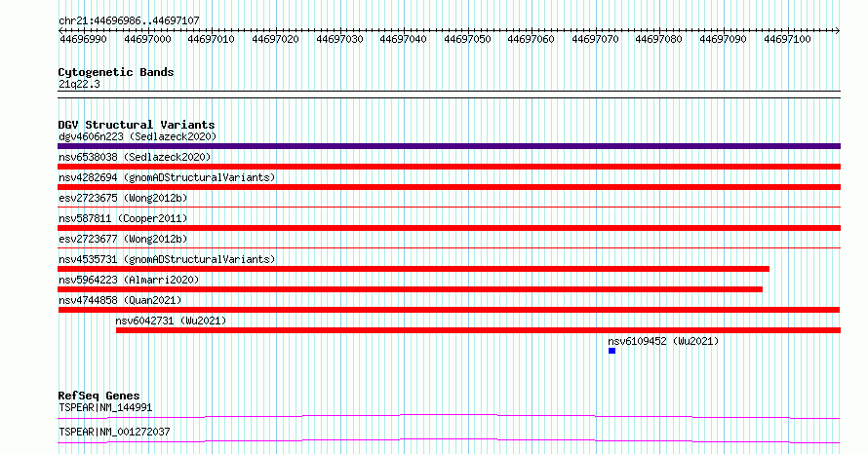Click ruler position 44697000
868x454 pixels.
point(147,39)
